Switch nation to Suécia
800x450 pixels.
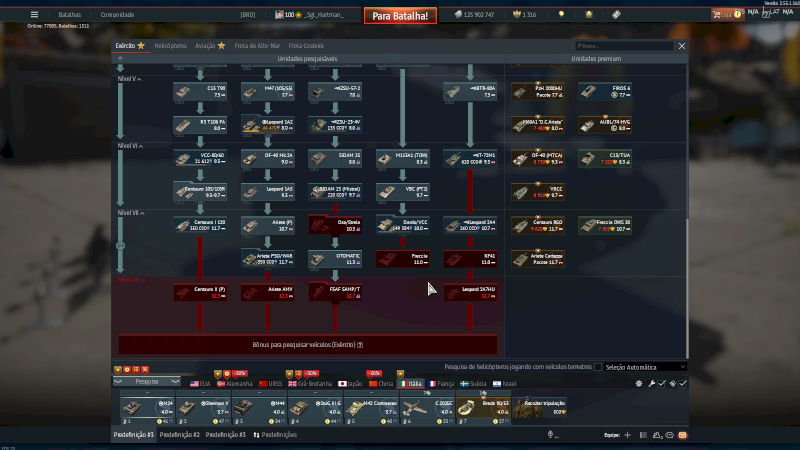click(473, 384)
